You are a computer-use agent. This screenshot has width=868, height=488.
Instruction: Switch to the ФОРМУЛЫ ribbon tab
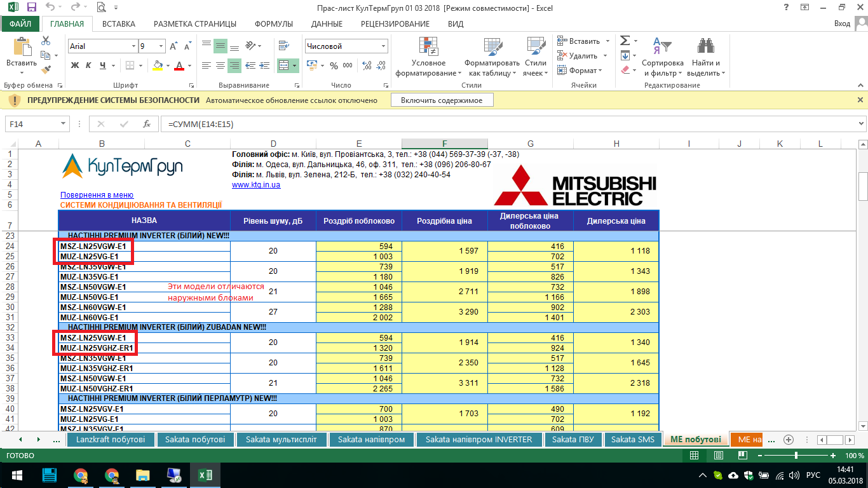(x=274, y=24)
